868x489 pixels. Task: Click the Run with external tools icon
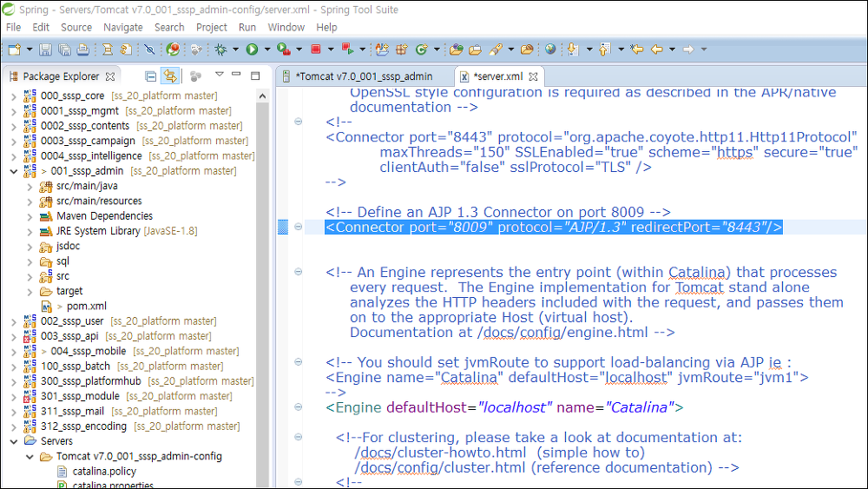(x=284, y=50)
